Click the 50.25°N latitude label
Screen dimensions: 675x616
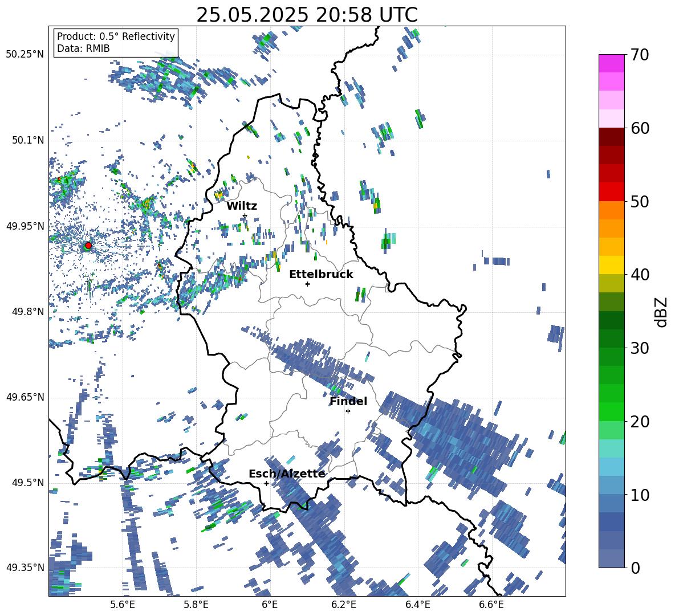click(x=25, y=54)
